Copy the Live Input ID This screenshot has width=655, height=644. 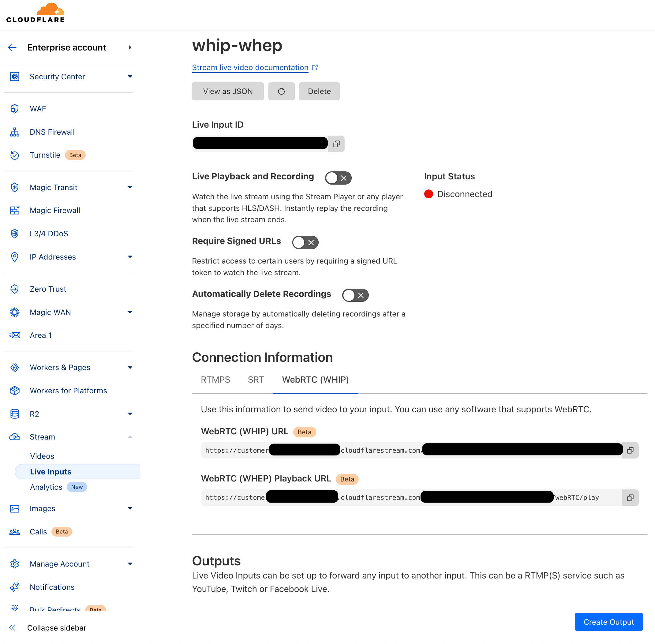336,144
